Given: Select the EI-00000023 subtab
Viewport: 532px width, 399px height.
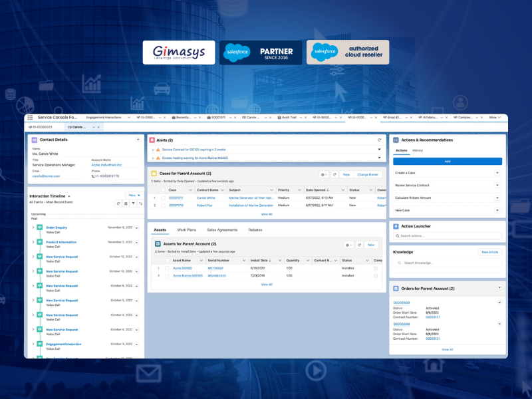Looking at the screenshot, I should pyautogui.click(x=41, y=127).
